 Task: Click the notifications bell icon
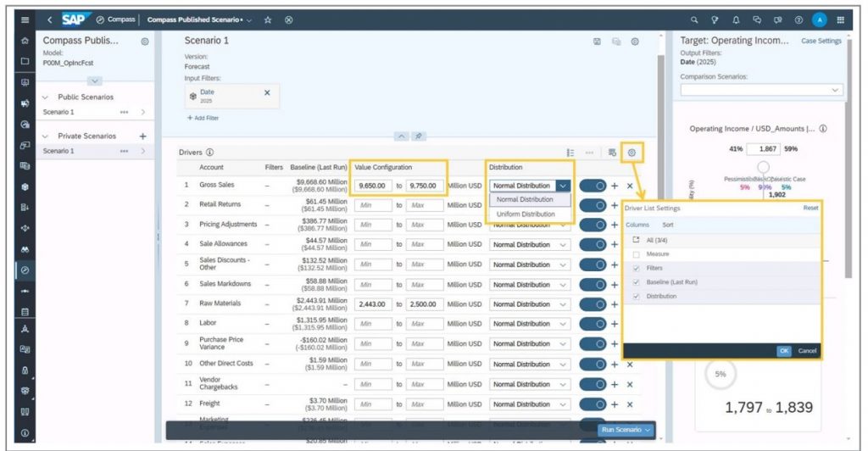[x=734, y=19]
